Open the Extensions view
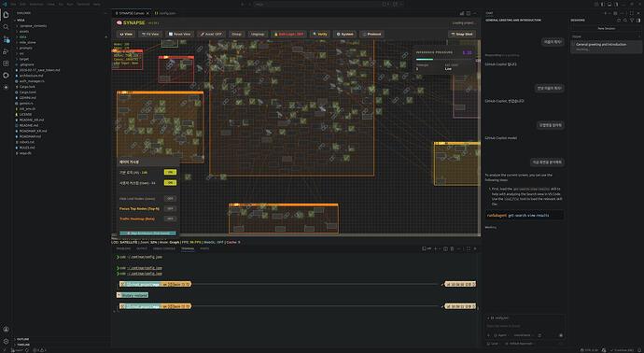The width and height of the screenshot is (644, 353). click(6, 64)
